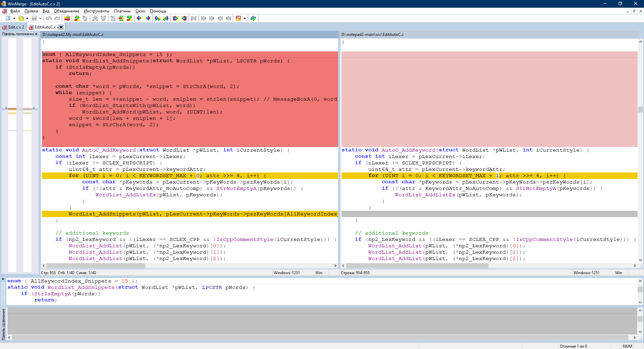The width and height of the screenshot is (644, 349).
Task: Click the Строка: 954-955 status text
Action: pos(355,273)
